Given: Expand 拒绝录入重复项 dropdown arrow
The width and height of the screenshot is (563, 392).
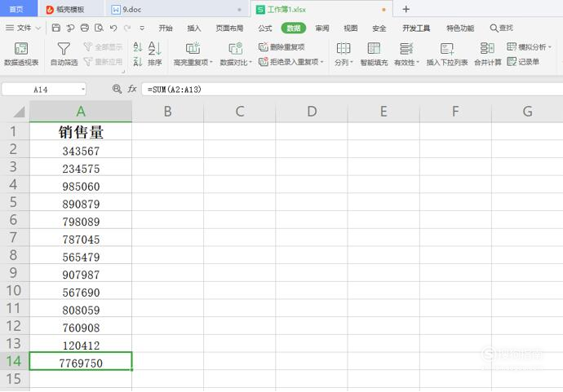Looking at the screenshot, I should coord(322,62).
